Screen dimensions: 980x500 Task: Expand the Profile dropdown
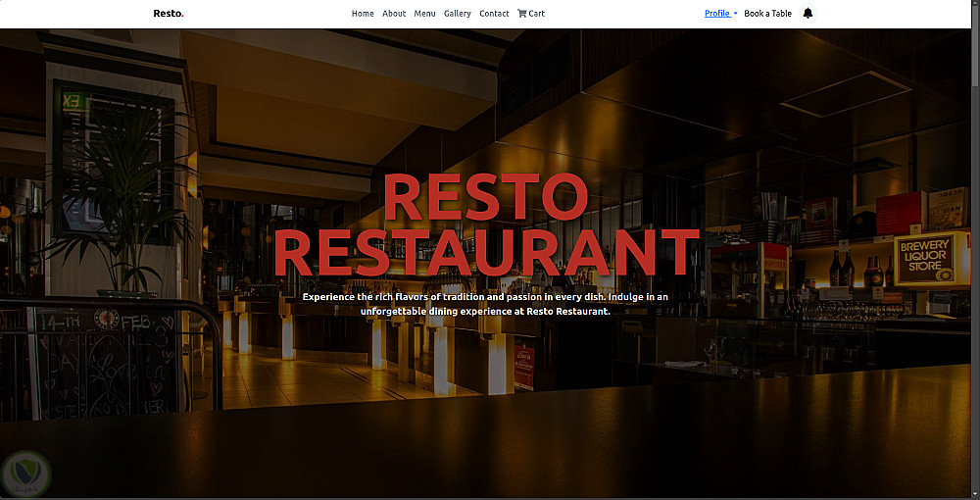coord(720,13)
